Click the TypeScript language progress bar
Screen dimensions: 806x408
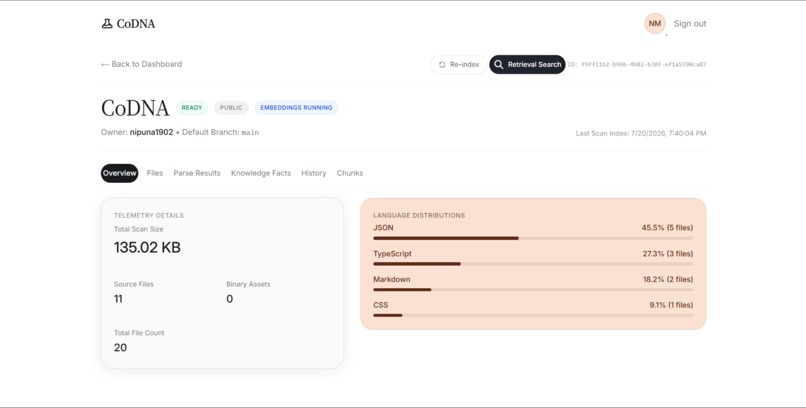533,264
